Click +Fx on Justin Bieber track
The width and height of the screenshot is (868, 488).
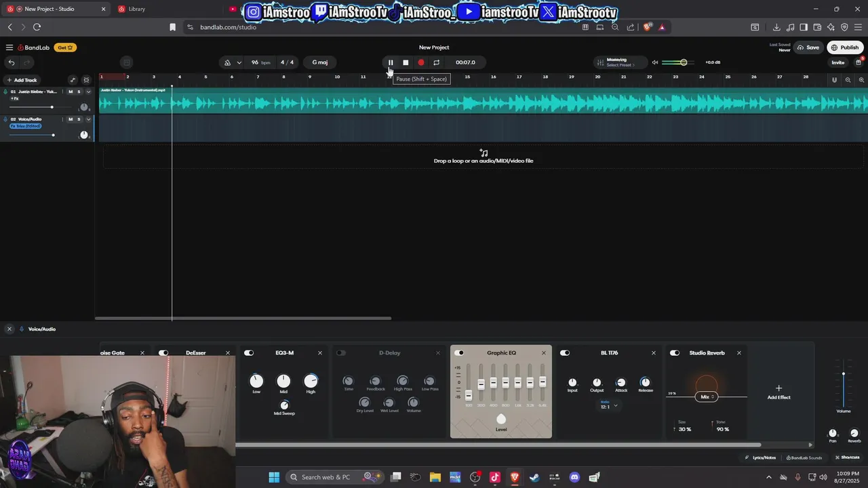[15, 99]
